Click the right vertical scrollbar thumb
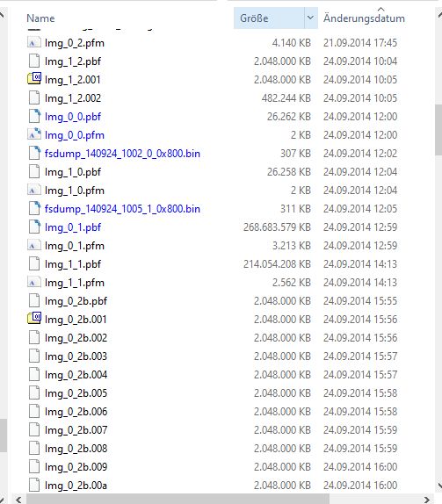This screenshot has width=442, height=504. tap(438, 130)
